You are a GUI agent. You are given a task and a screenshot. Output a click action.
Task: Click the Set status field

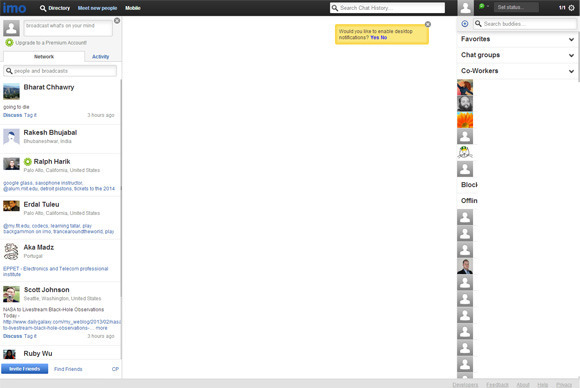click(x=516, y=7)
